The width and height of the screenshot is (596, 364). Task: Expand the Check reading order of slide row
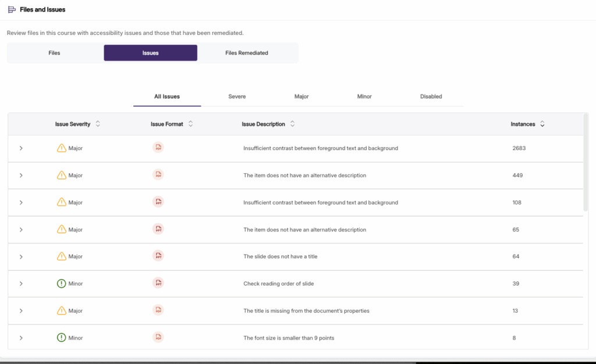[21, 283]
